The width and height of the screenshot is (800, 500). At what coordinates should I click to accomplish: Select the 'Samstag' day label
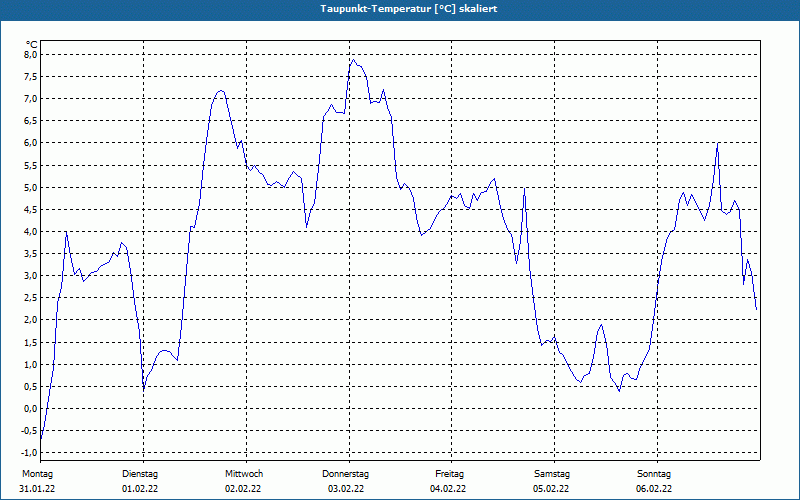[x=552, y=474]
